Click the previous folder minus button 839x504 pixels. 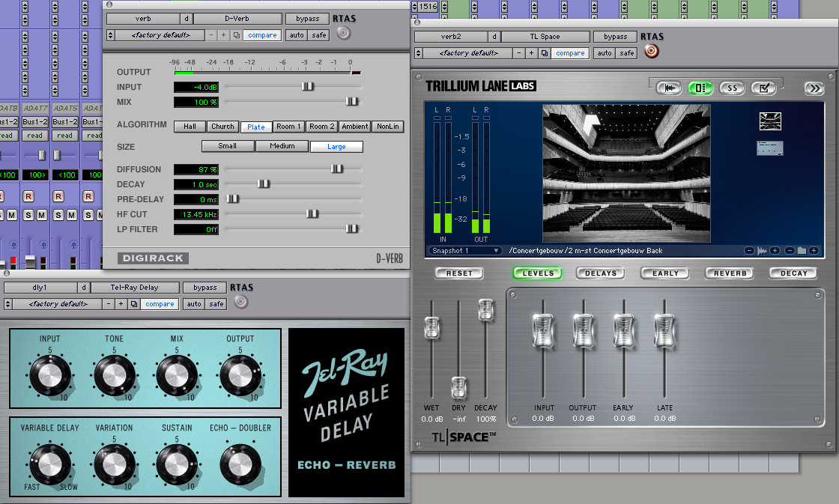tap(790, 250)
